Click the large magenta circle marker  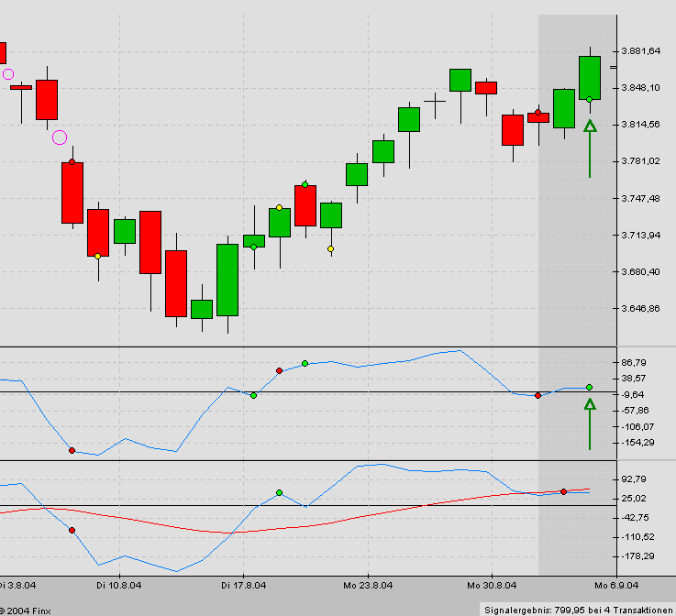(x=60, y=137)
